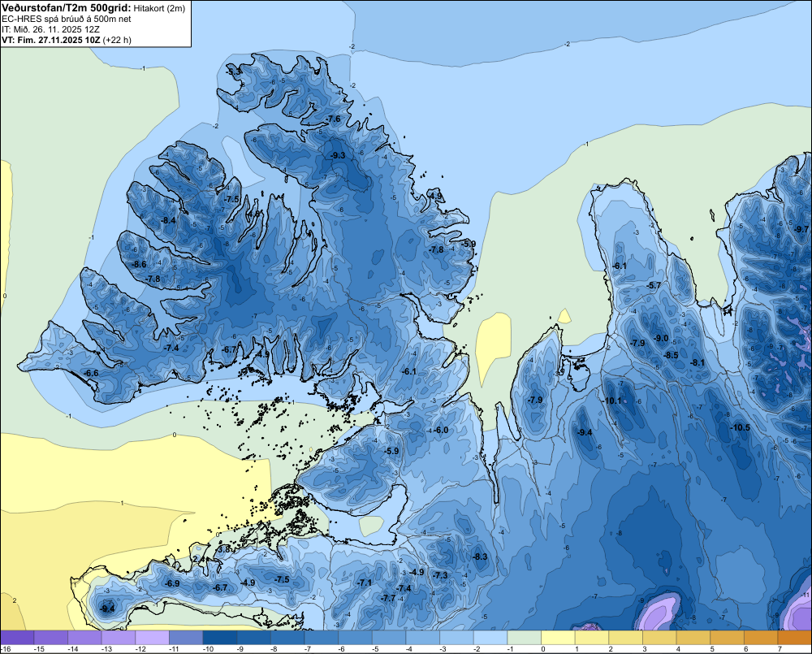Viewport: 812px width, 654px height.
Task: Click the orange legend swatch right of 7
Action: tap(794, 638)
